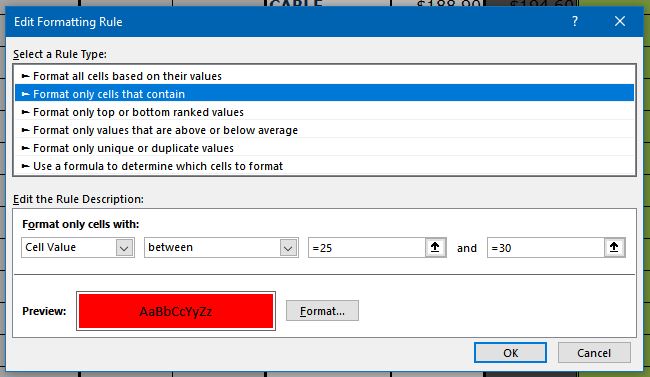Pick 'Format only values that are above or below average'

[x=324, y=130]
